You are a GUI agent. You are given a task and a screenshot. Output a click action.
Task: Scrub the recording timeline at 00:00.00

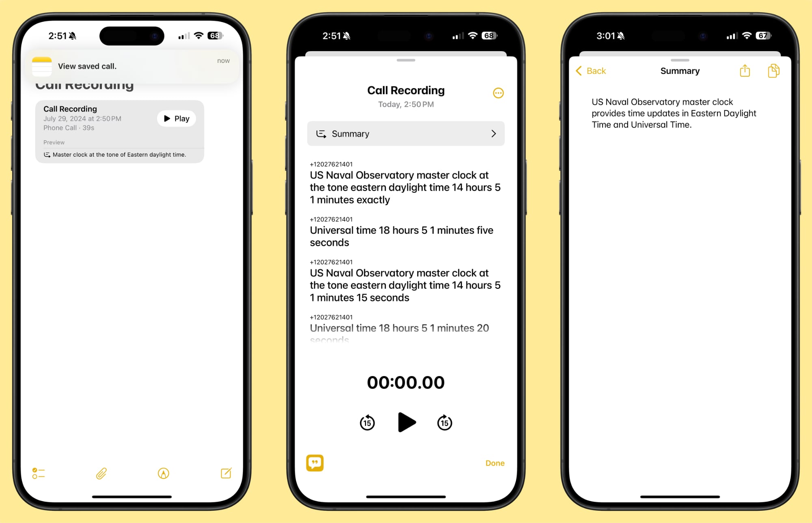tap(406, 382)
